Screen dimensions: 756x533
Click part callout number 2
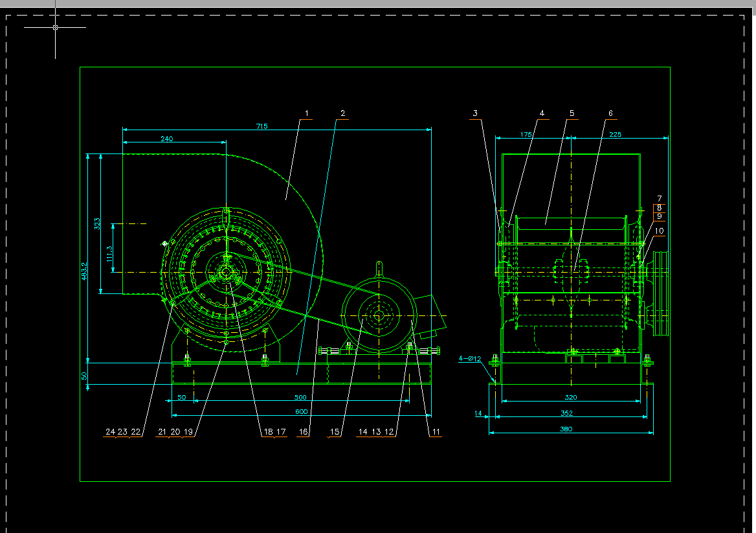click(x=343, y=113)
